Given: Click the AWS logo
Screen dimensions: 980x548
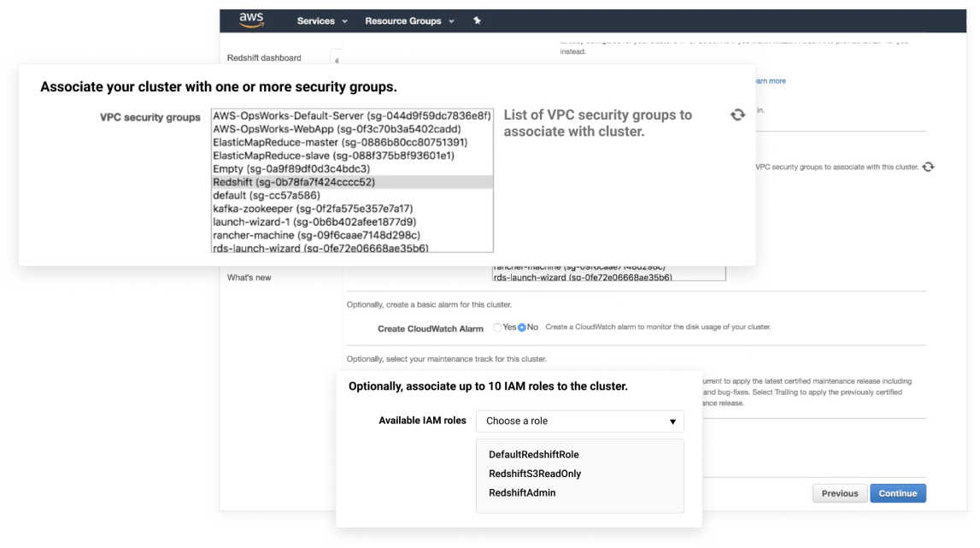Looking at the screenshot, I should pos(251,21).
